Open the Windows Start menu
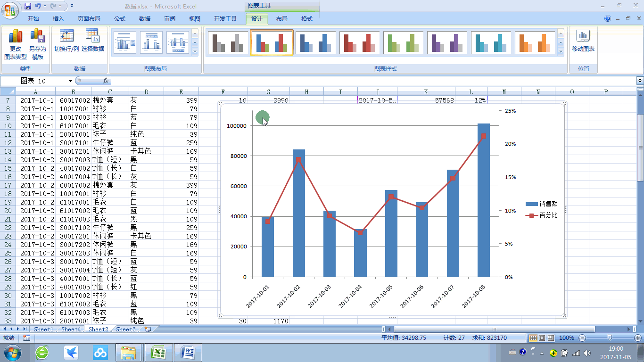The height and width of the screenshot is (362, 644). click(x=12, y=353)
